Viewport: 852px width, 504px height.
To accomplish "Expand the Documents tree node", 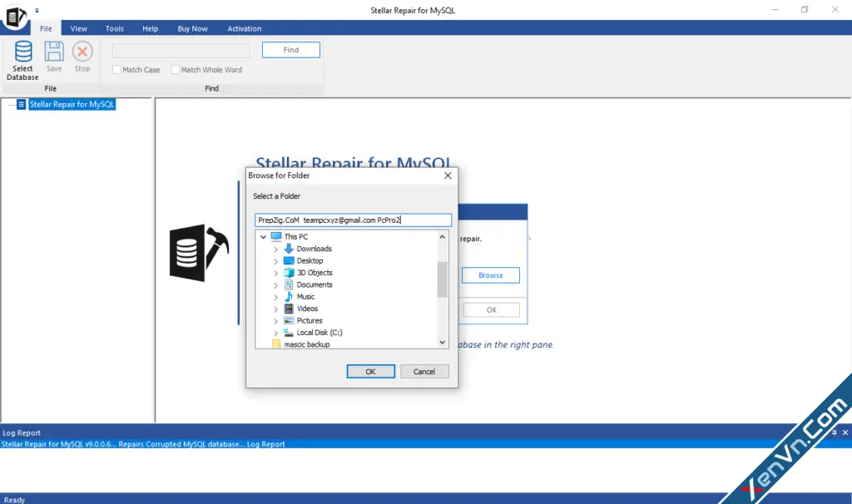I will pos(275,285).
